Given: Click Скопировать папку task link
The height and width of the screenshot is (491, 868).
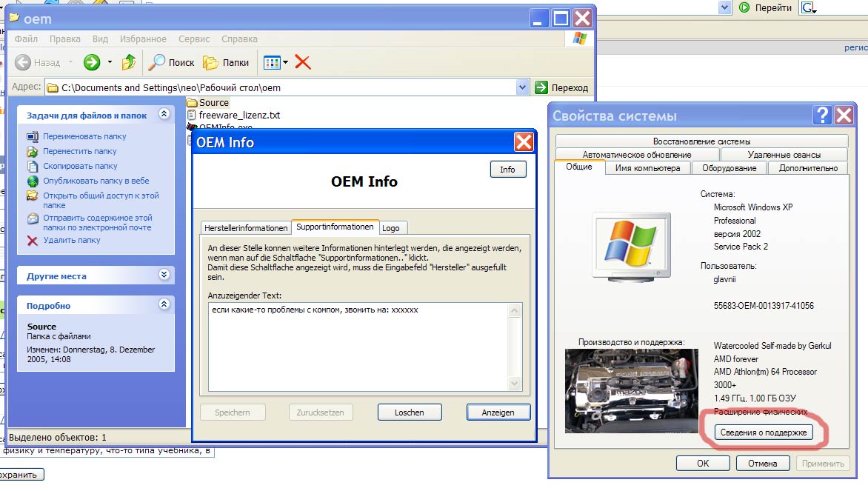Looking at the screenshot, I should pyautogui.click(x=80, y=166).
